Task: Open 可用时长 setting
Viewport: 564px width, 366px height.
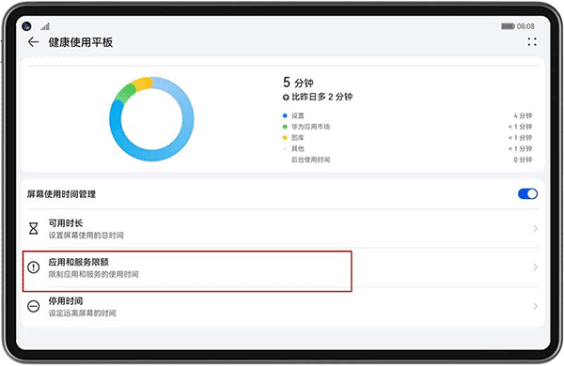Action: click(282, 228)
